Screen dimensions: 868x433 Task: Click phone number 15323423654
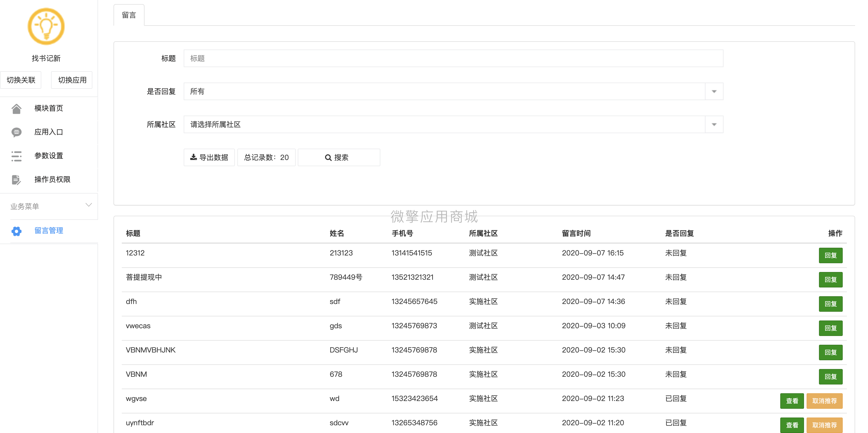[414, 398]
